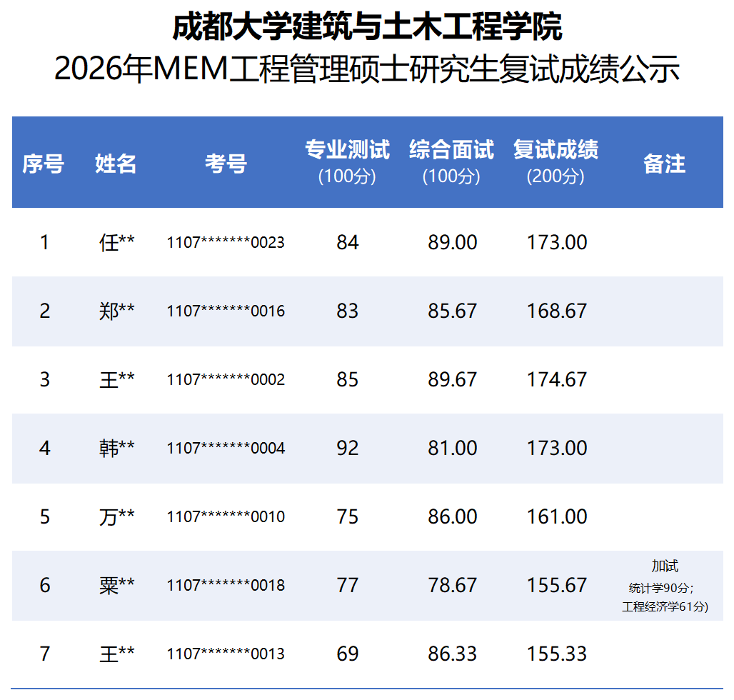The width and height of the screenshot is (734, 700).
Task: Select the name 任** in row 1
Action: [117, 243]
